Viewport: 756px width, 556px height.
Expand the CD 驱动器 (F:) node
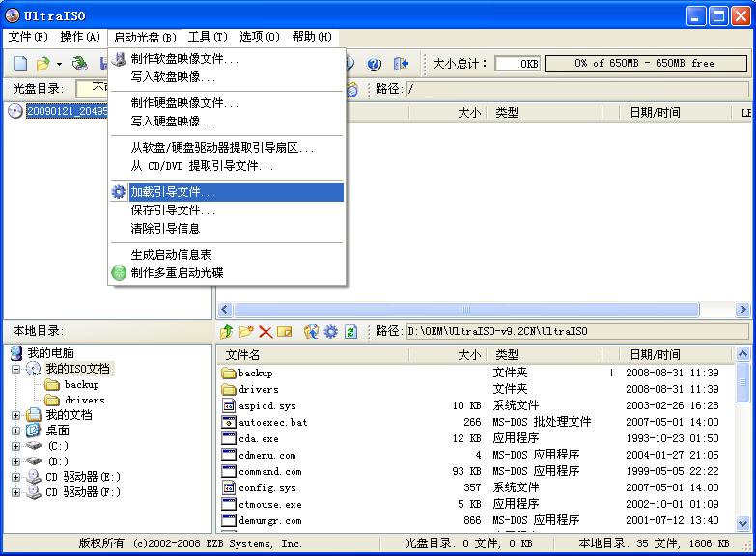click(15, 492)
